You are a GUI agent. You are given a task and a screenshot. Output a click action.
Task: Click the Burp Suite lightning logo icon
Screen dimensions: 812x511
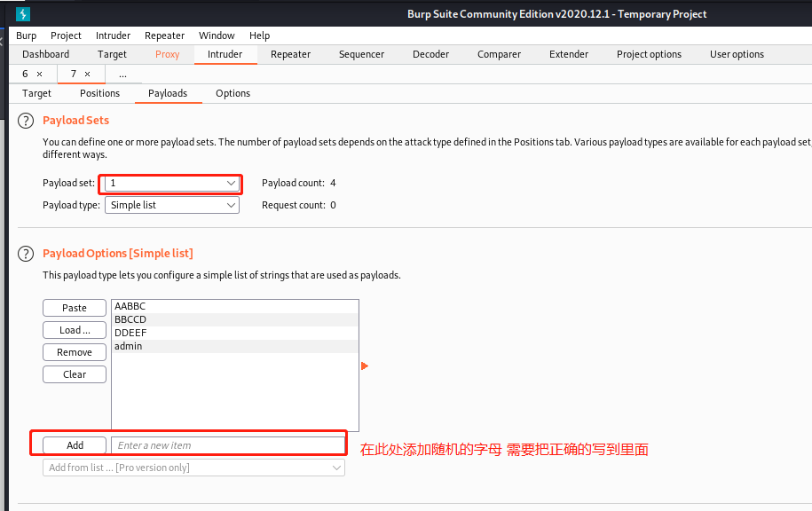click(x=23, y=14)
